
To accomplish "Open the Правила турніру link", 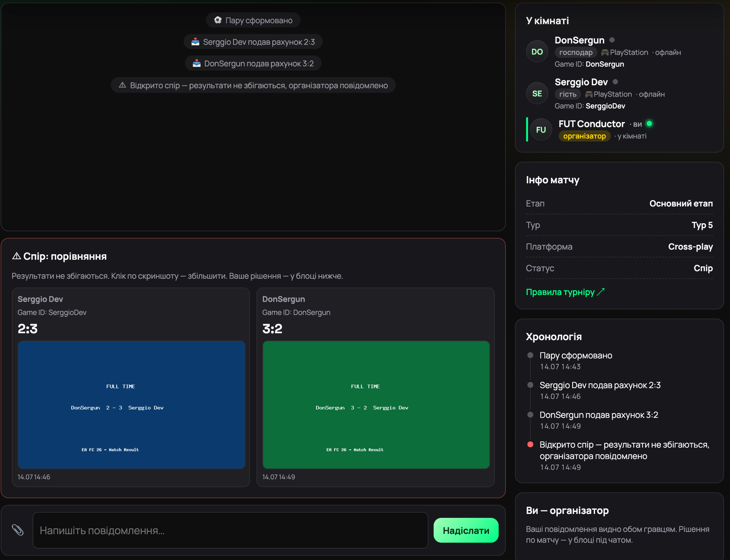I will click(565, 292).
